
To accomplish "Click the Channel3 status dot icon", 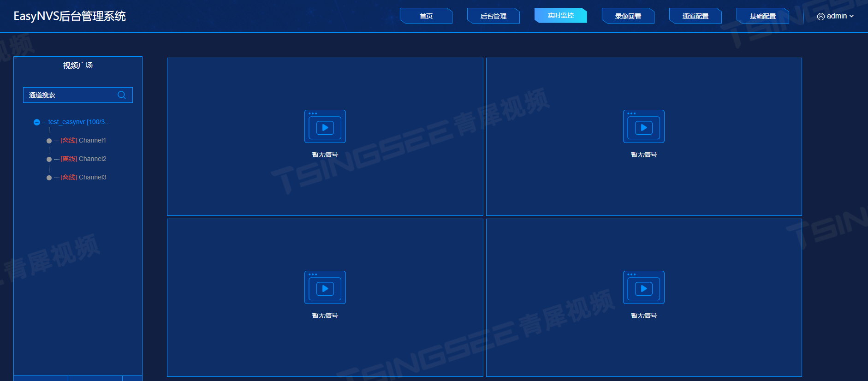I will pos(49,178).
